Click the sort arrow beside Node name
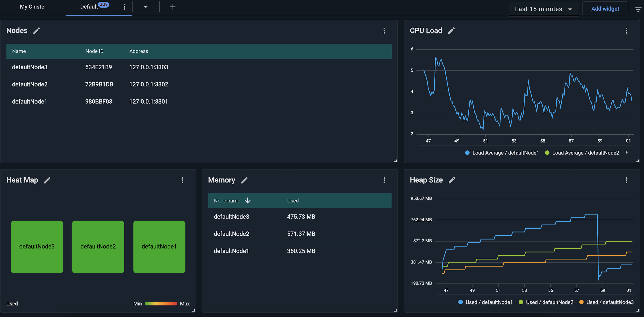 click(247, 200)
